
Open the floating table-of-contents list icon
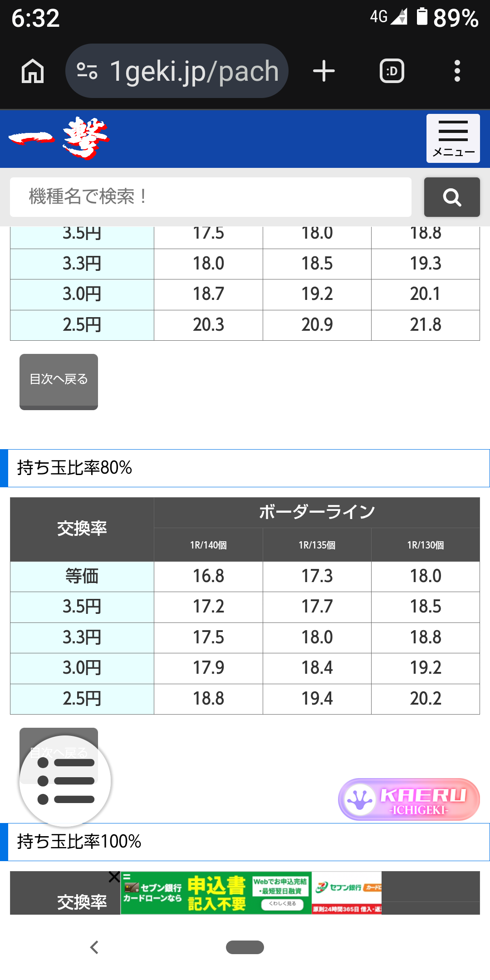coord(65,781)
